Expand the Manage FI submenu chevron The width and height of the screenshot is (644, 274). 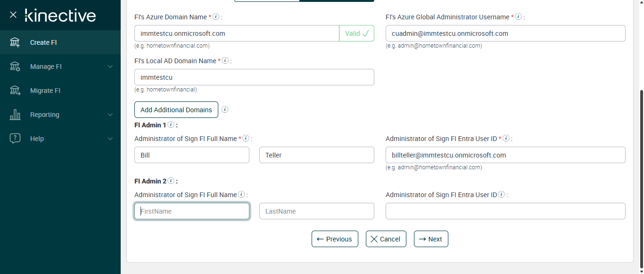point(110,66)
